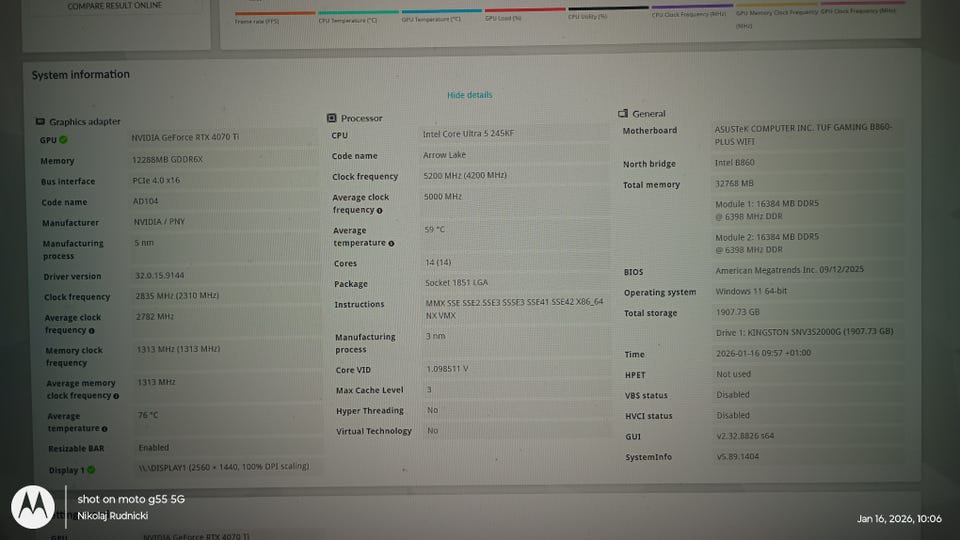Click the GUI version v2.32.8826 s64 value
This screenshot has height=540, width=960.
tap(745, 436)
